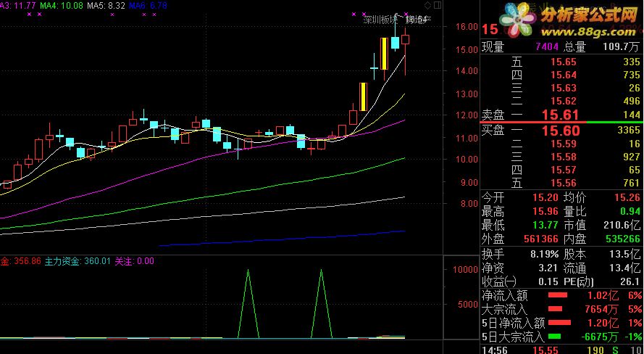The height and width of the screenshot is (354, 644).
Task: Click the 最低 value 13.77
Action: point(545,226)
